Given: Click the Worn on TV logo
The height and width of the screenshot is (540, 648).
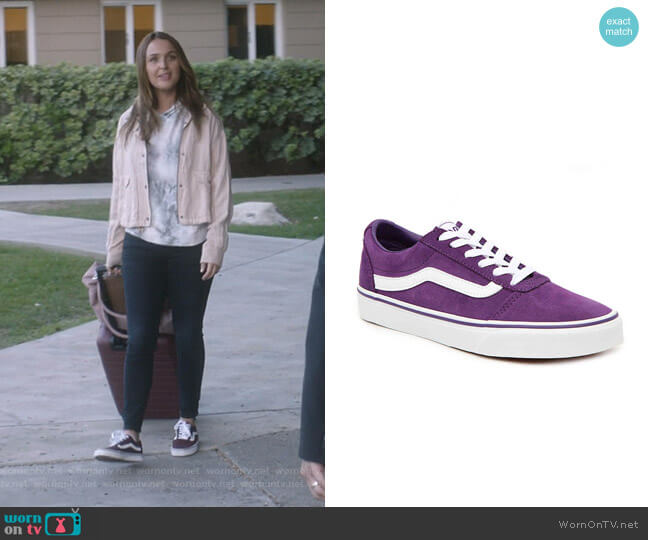Looking at the screenshot, I should tap(43, 523).
